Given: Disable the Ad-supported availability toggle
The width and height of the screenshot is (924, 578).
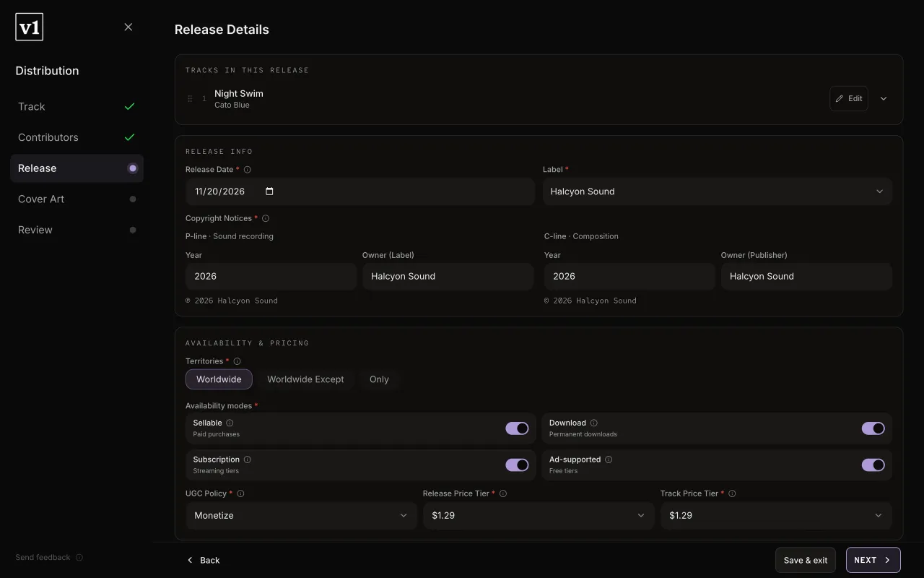Looking at the screenshot, I should point(873,465).
